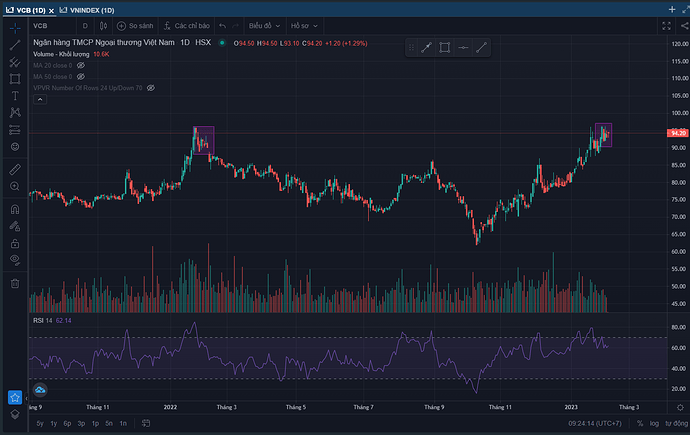
Task: Select the ruler measure tool
Action: (x=14, y=168)
